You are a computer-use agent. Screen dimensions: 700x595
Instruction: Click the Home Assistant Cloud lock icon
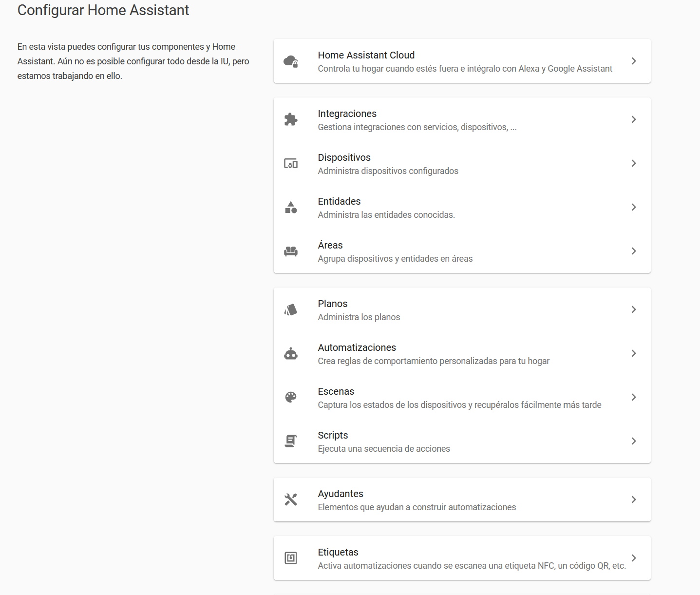point(291,61)
